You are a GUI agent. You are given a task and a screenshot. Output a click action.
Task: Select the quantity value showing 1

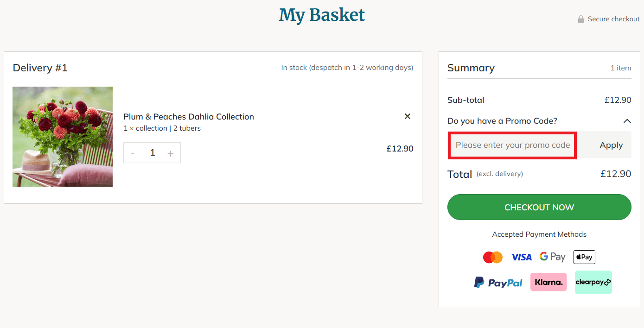(152, 152)
